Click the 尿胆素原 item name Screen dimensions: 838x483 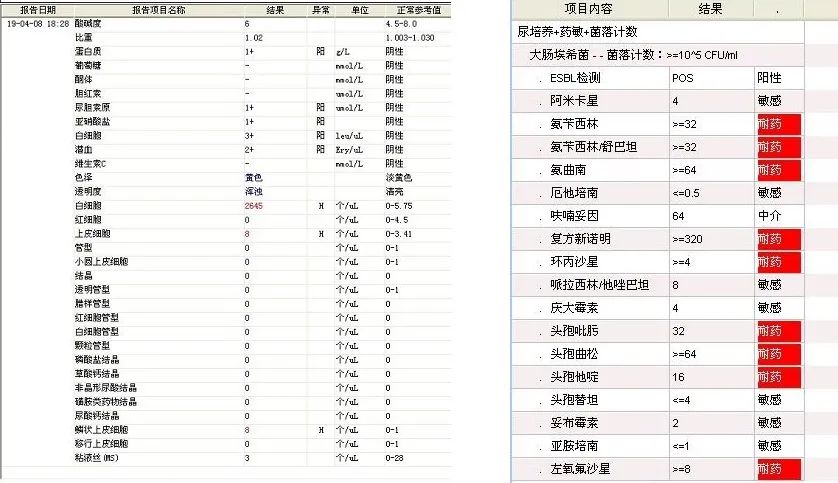point(92,107)
